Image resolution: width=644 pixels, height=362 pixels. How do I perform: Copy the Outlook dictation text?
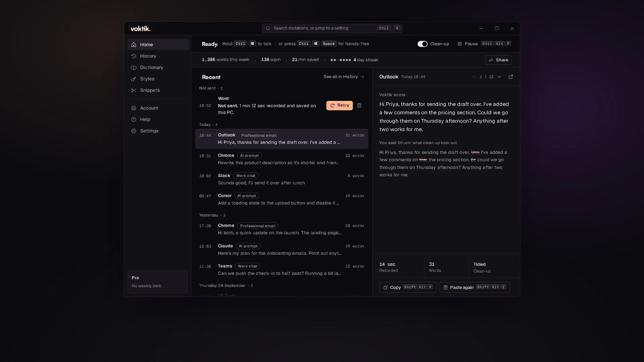click(x=408, y=287)
